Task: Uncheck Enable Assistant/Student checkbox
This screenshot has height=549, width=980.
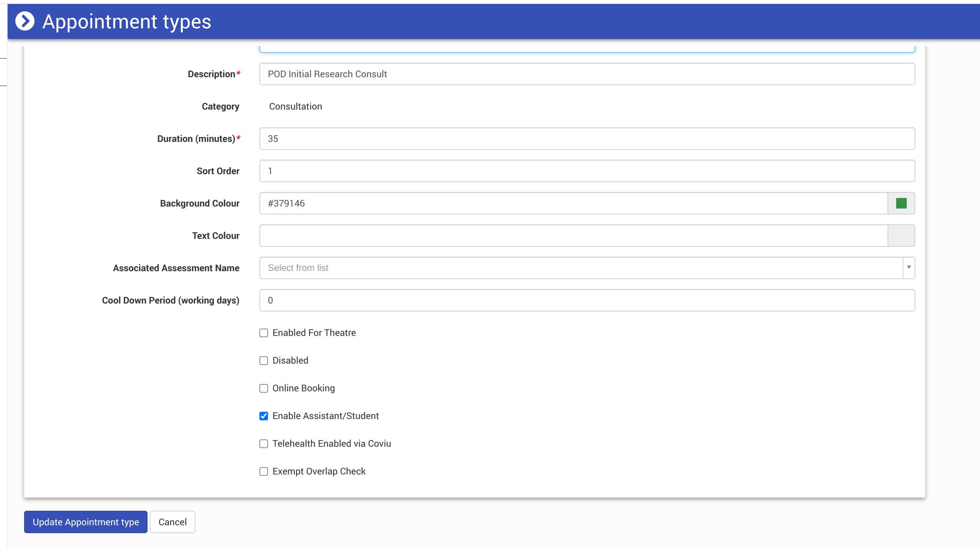Action: point(264,416)
